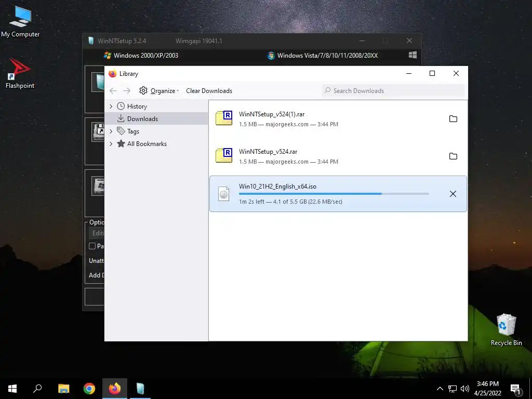Maximize the Library window
This screenshot has width=532, height=399.
(432, 73)
